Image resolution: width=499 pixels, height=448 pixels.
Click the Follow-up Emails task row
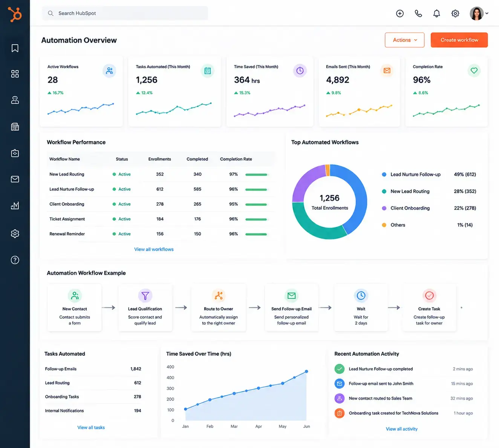pyautogui.click(x=93, y=369)
